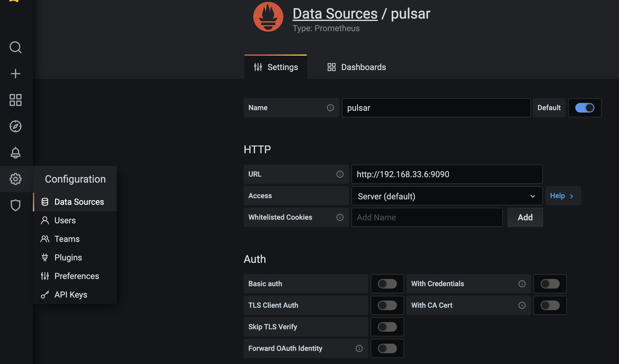This screenshot has width=619, height=364.
Task: Click the info icon next to With CA Cert
Action: point(522,305)
